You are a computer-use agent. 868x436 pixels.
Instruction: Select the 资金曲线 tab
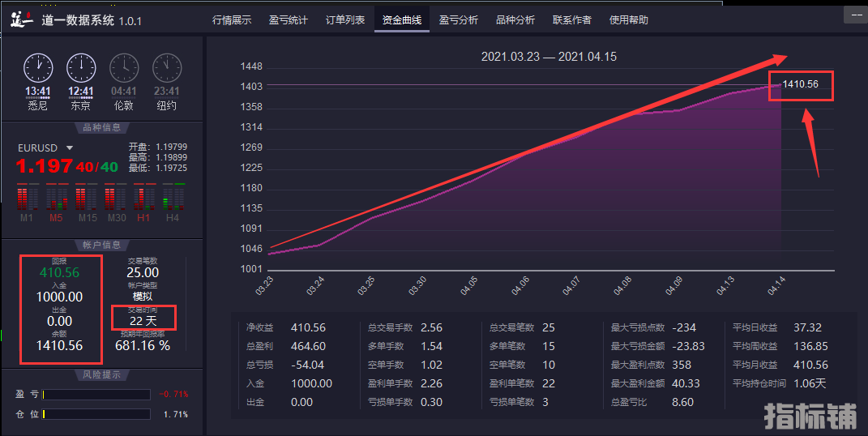pos(402,20)
